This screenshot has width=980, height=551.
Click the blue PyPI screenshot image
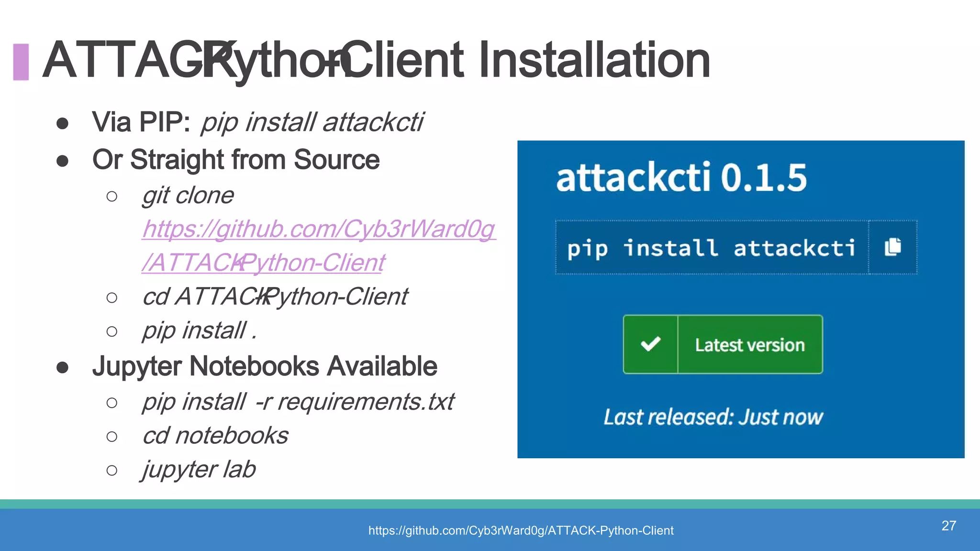741,299
